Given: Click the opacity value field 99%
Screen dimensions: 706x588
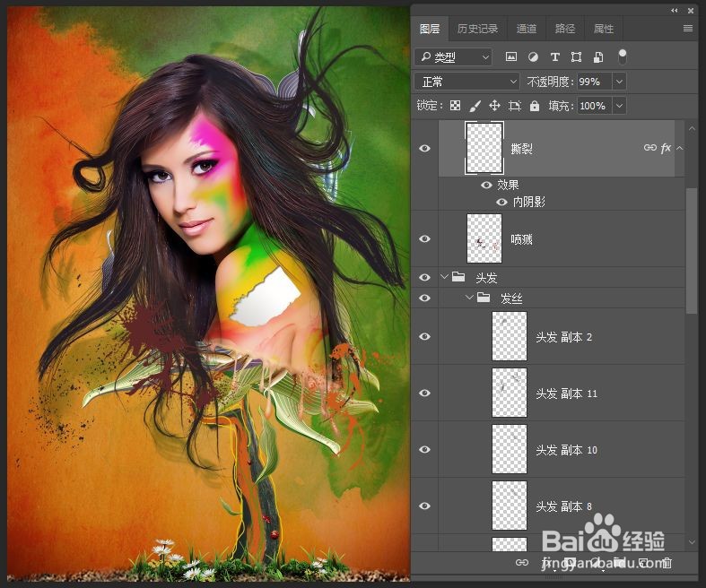Looking at the screenshot, I should (595, 82).
